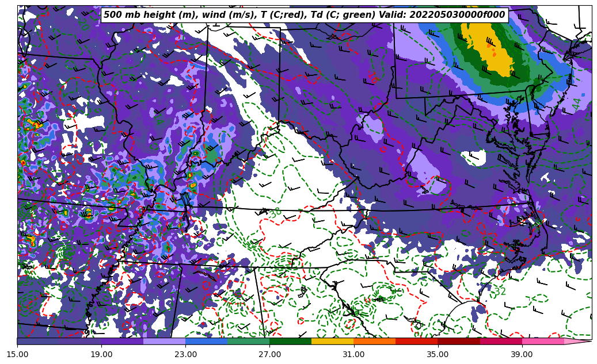Pick the bright blue colorbar segment

point(206,341)
